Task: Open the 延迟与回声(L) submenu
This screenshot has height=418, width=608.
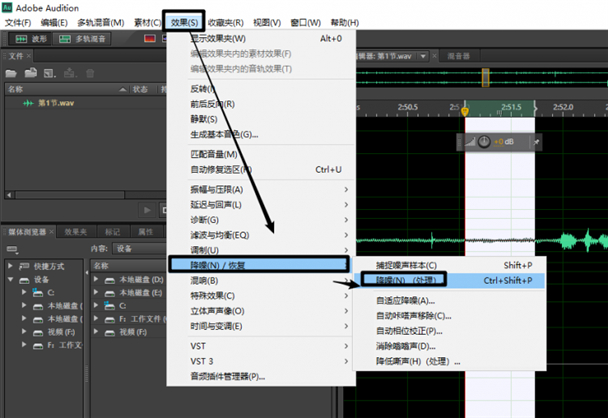Action: pyautogui.click(x=261, y=204)
